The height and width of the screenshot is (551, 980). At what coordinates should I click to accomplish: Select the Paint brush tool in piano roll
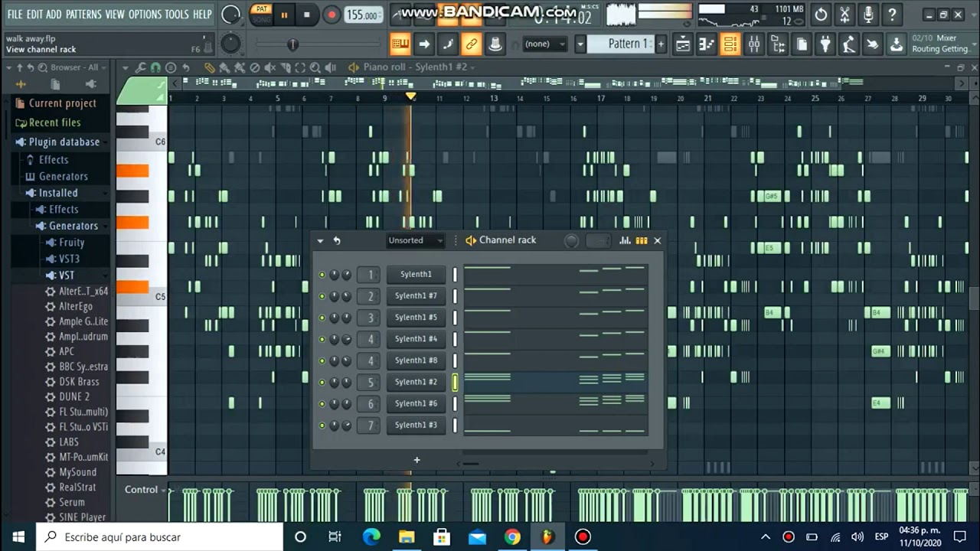[x=224, y=67]
